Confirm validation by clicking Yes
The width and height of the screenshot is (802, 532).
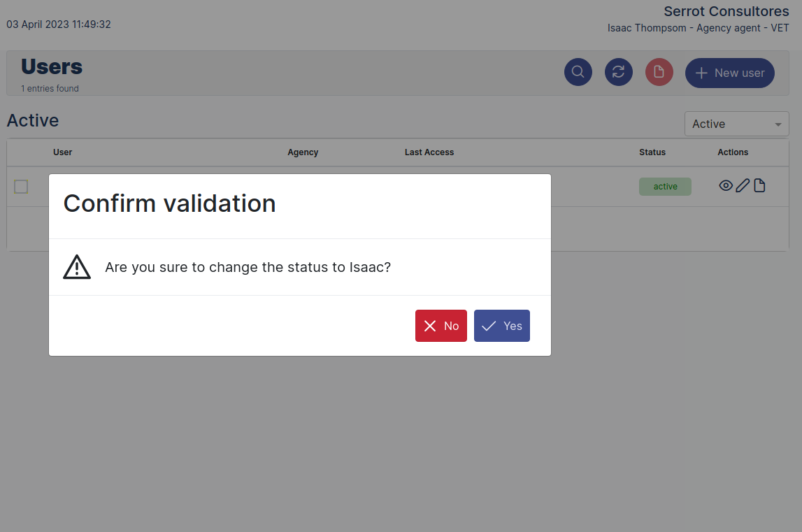pos(501,326)
